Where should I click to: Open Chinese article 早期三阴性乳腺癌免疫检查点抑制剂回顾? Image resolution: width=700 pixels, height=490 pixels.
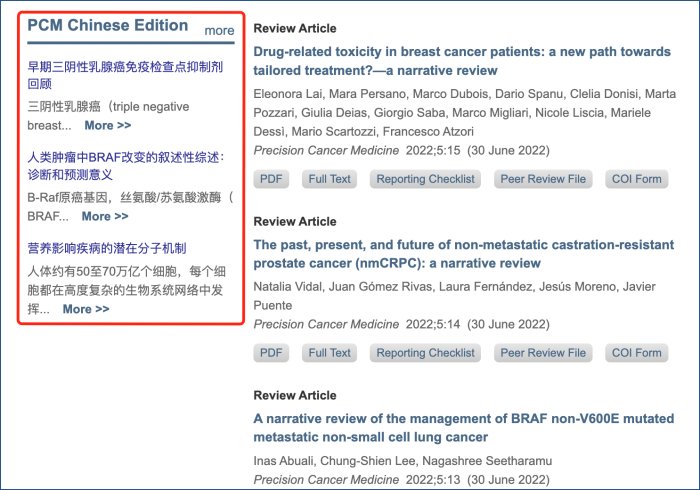(x=125, y=75)
